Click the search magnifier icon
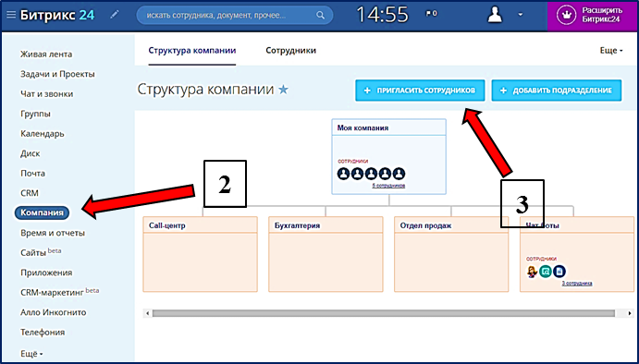The image size is (639, 364). click(x=321, y=16)
